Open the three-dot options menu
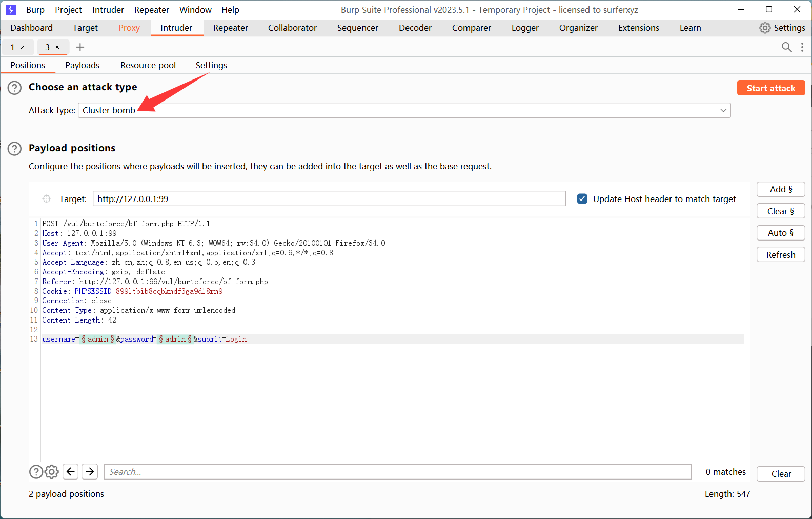Viewport: 812px width, 519px height. (x=802, y=47)
